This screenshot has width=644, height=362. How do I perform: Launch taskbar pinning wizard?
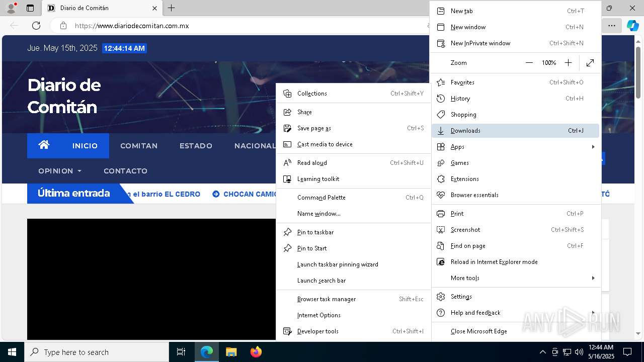353,264
